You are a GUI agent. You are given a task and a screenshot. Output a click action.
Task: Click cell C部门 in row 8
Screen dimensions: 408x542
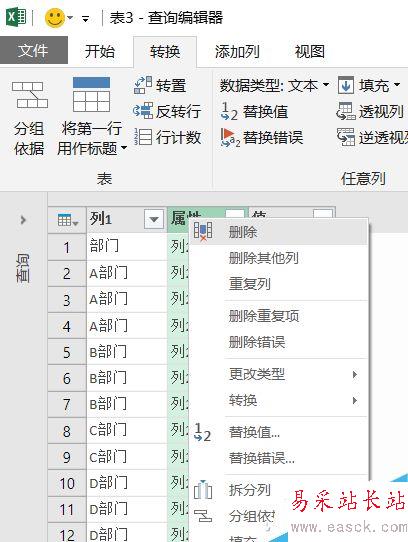click(127, 431)
